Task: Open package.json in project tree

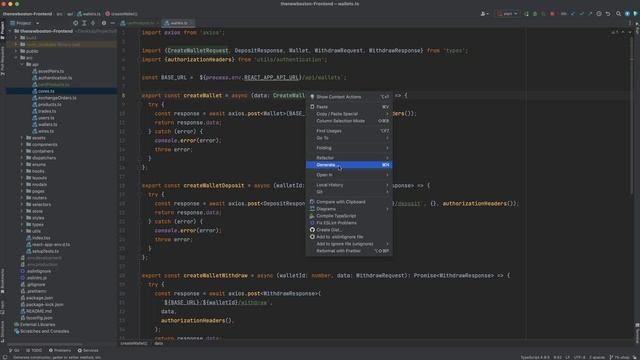Action: pyautogui.click(x=37, y=298)
